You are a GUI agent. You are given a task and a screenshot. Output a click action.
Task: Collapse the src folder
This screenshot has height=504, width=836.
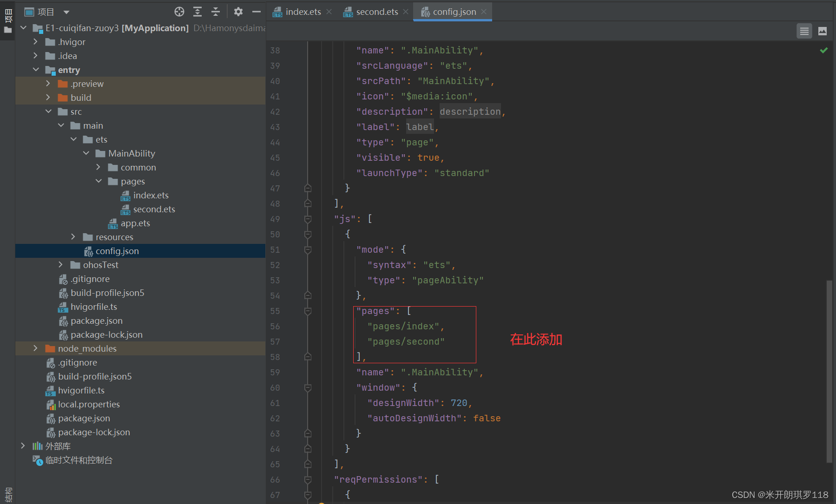48,111
